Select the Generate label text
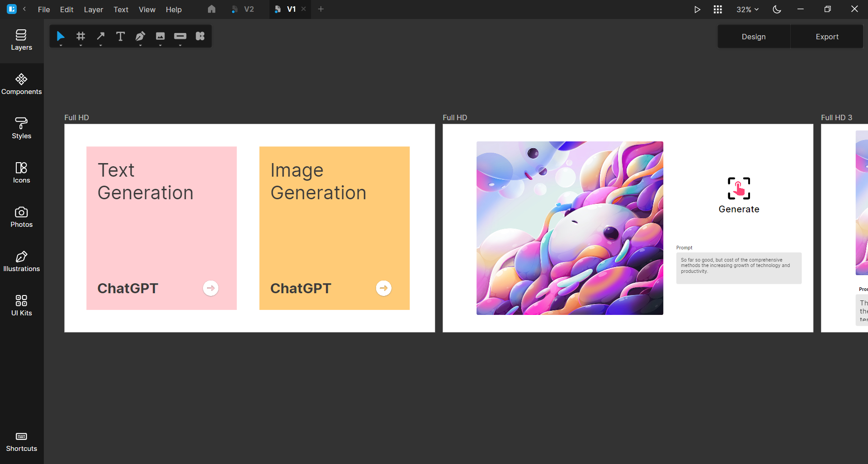This screenshot has width=868, height=464. (739, 209)
